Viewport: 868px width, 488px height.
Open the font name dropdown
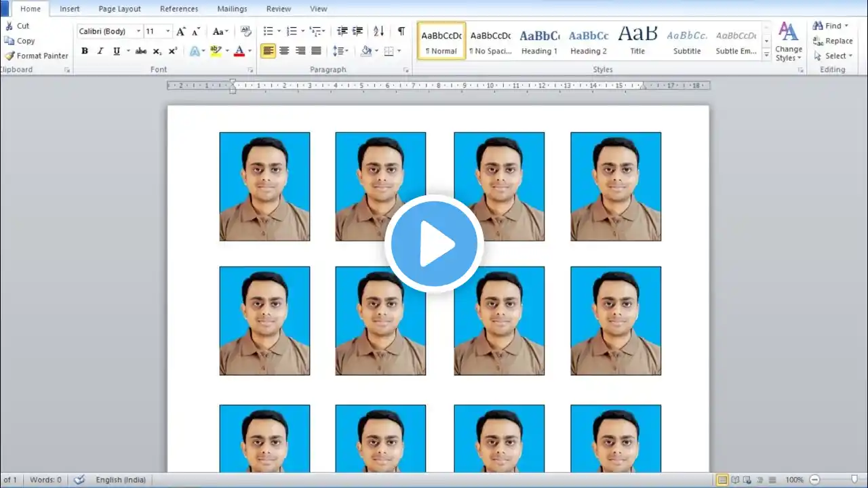138,31
